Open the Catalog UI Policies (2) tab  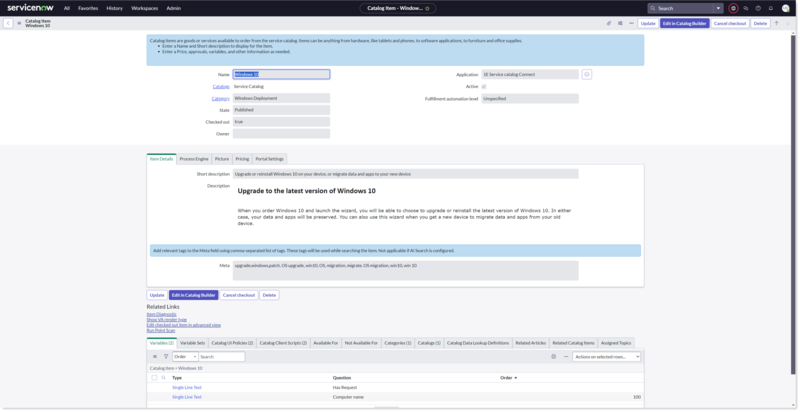click(x=232, y=343)
